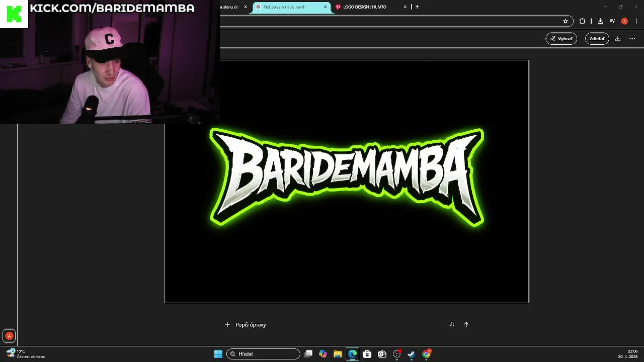Open Steam from the taskbar

coord(411,354)
